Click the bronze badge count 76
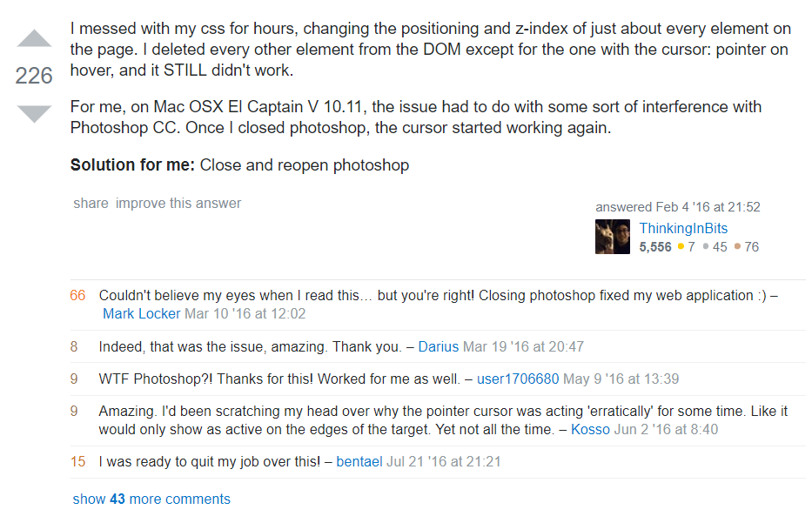The image size is (812, 523). 751,246
